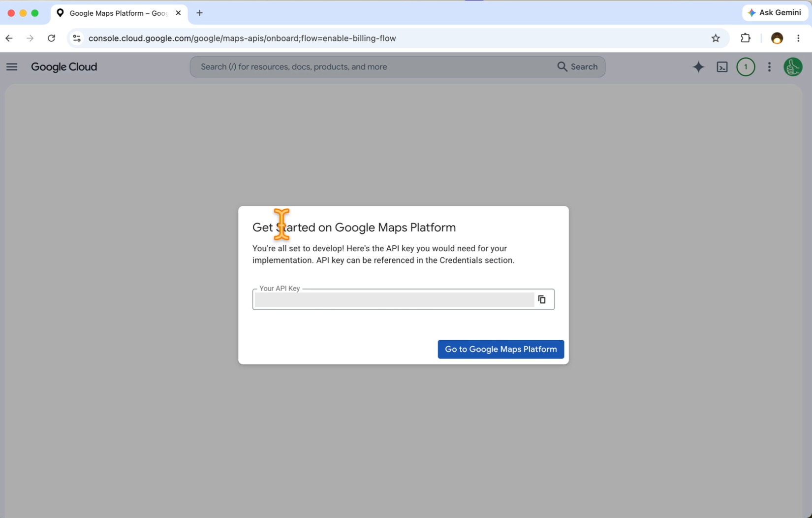Image resolution: width=812 pixels, height=518 pixels.
Task: Open the browser extensions puzzle icon
Action: (x=746, y=38)
